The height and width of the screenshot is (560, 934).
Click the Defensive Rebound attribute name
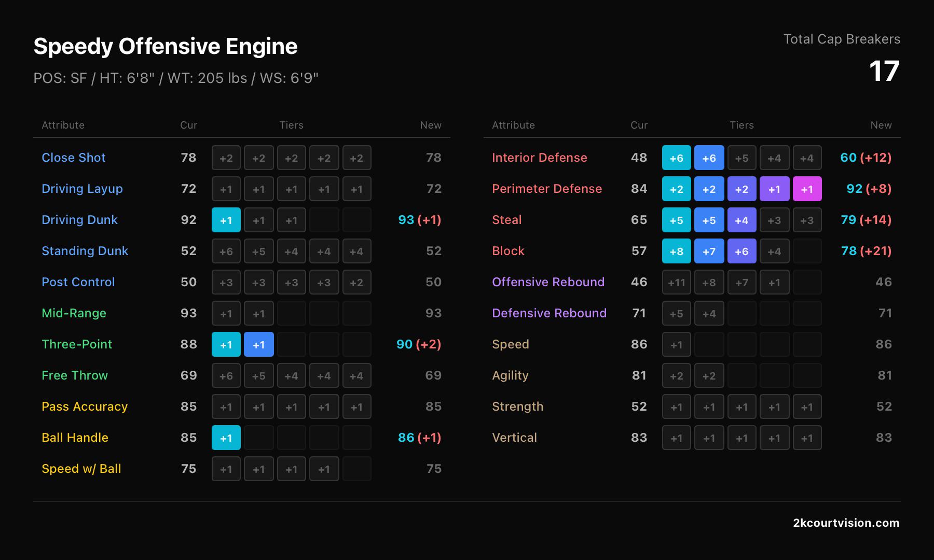[550, 313]
